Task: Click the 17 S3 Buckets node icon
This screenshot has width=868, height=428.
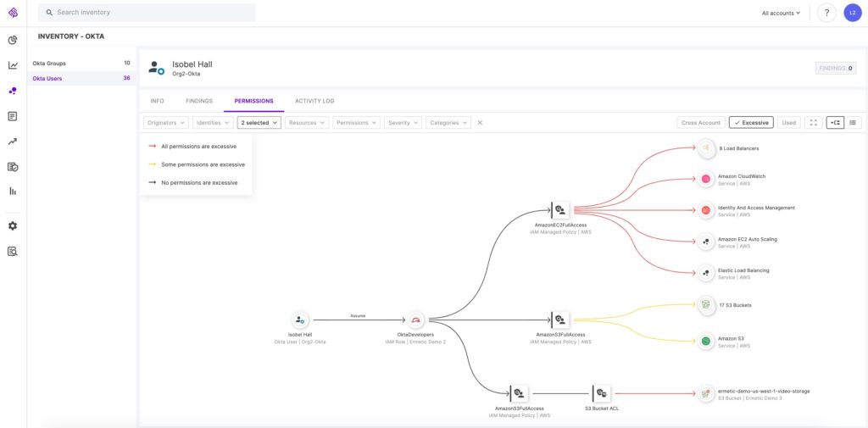Action: coord(706,304)
